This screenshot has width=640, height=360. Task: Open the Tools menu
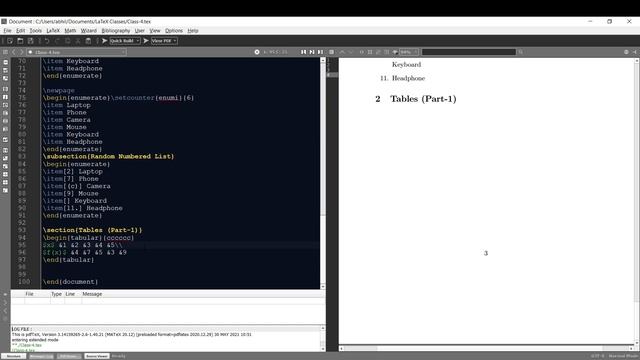point(36,31)
